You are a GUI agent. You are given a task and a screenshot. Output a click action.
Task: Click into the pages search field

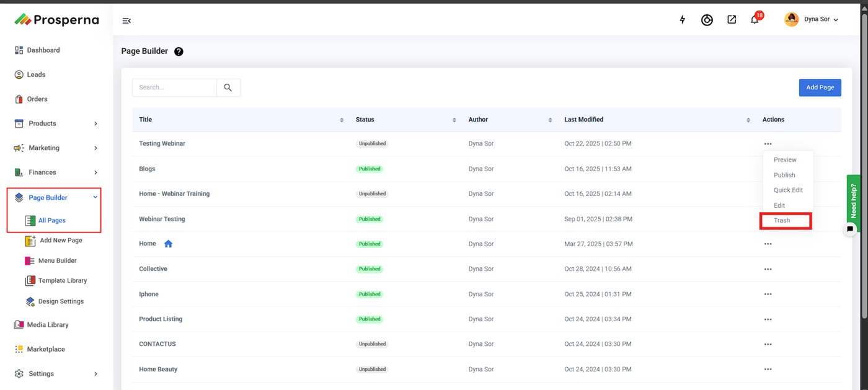point(174,87)
